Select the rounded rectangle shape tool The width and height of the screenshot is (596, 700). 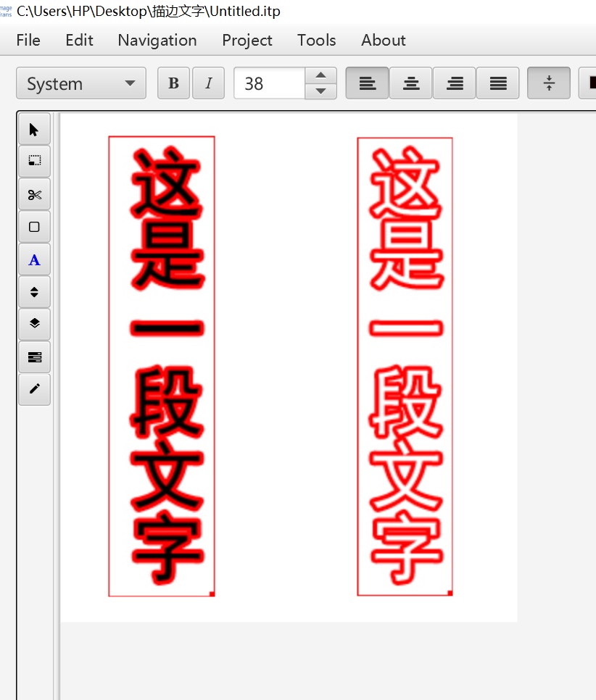pos(34,227)
